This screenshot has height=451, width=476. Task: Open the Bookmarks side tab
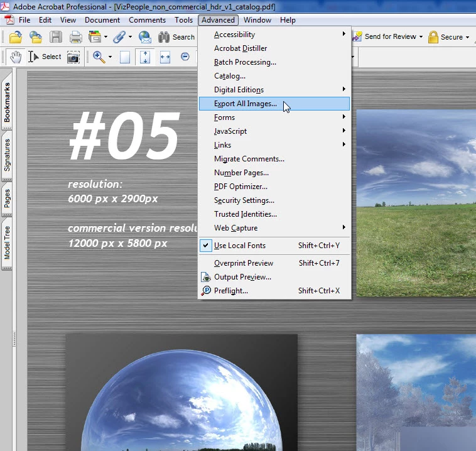click(x=7, y=102)
